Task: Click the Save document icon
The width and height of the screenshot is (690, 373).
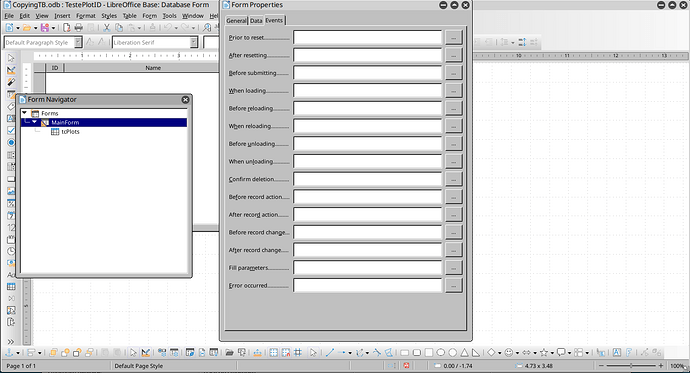Action: coord(45,28)
